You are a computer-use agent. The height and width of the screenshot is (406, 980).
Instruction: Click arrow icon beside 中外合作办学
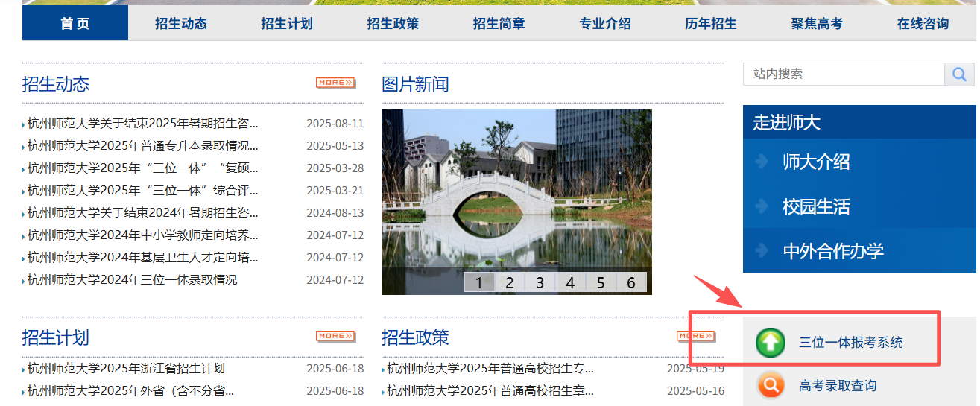coord(762,250)
